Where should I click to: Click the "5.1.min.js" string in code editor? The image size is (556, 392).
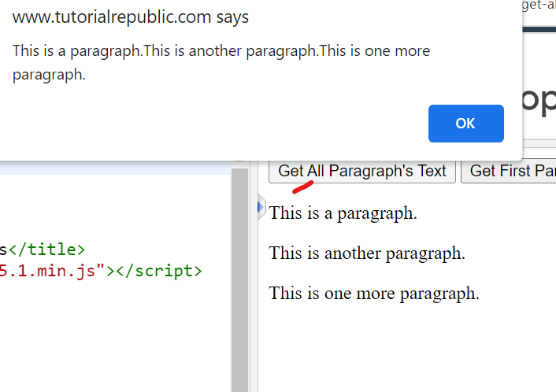click(52, 271)
